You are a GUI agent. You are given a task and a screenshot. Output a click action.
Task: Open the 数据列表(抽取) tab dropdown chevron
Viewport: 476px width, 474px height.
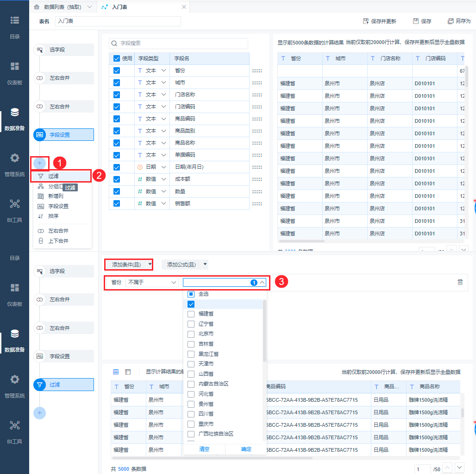coord(89,6)
